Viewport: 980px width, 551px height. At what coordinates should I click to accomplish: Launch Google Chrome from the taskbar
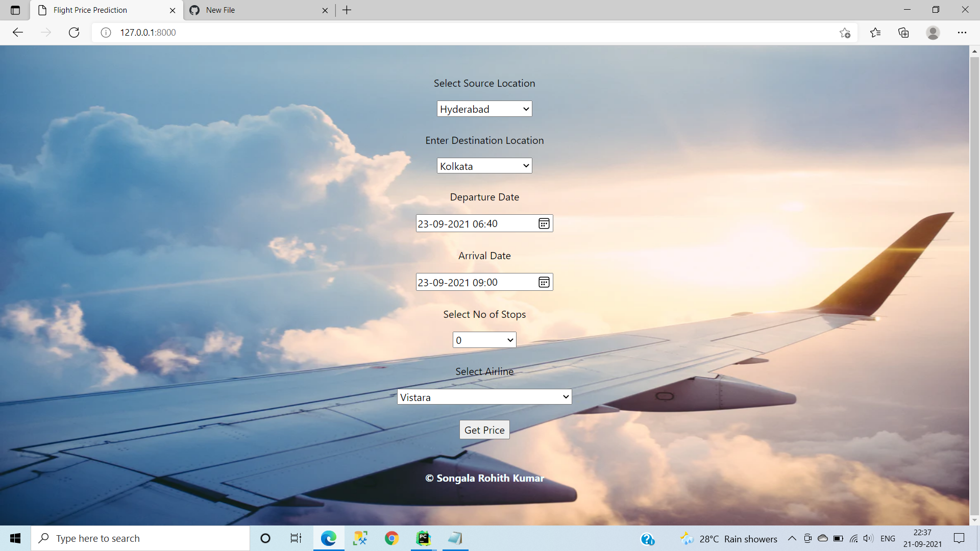(x=391, y=538)
